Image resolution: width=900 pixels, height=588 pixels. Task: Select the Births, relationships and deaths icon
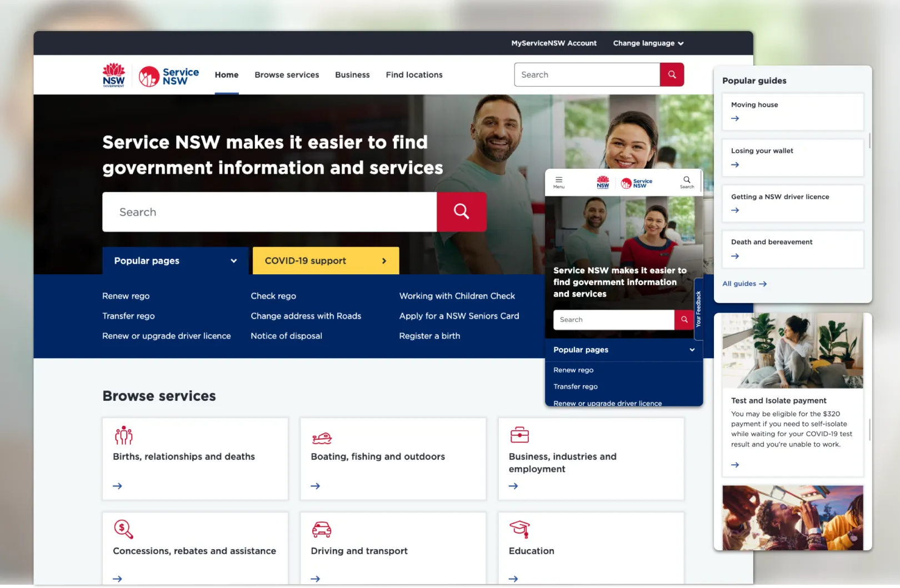click(123, 436)
